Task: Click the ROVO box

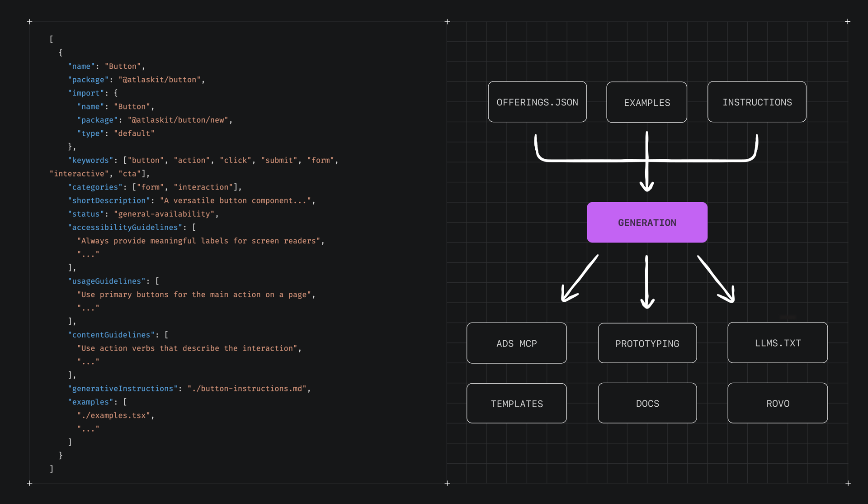Action: [x=778, y=403]
